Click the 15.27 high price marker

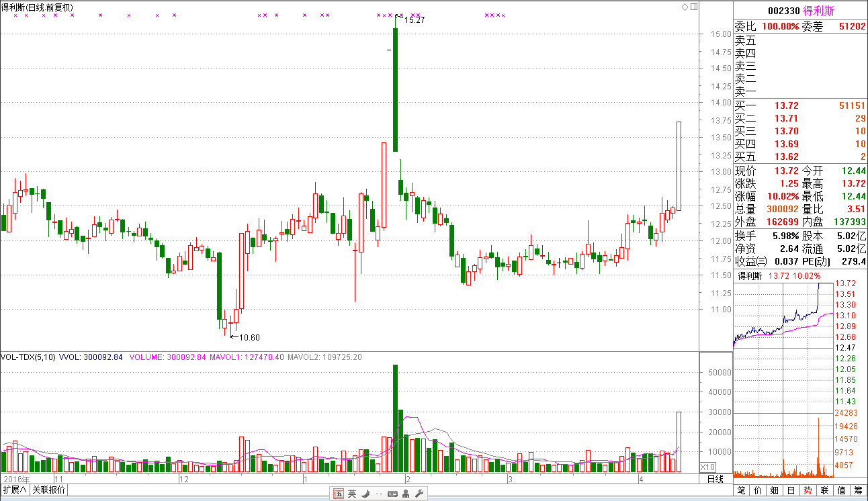point(415,20)
